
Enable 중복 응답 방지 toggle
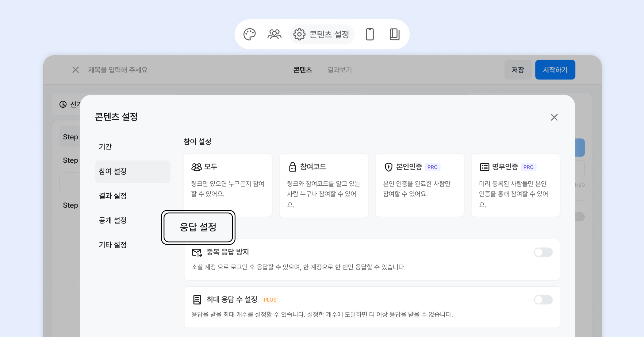(x=543, y=252)
